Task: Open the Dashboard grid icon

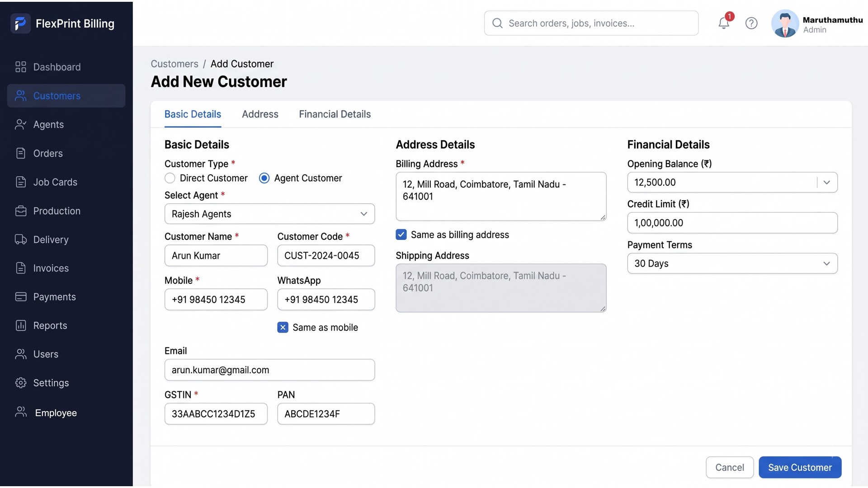Action: pyautogui.click(x=21, y=67)
